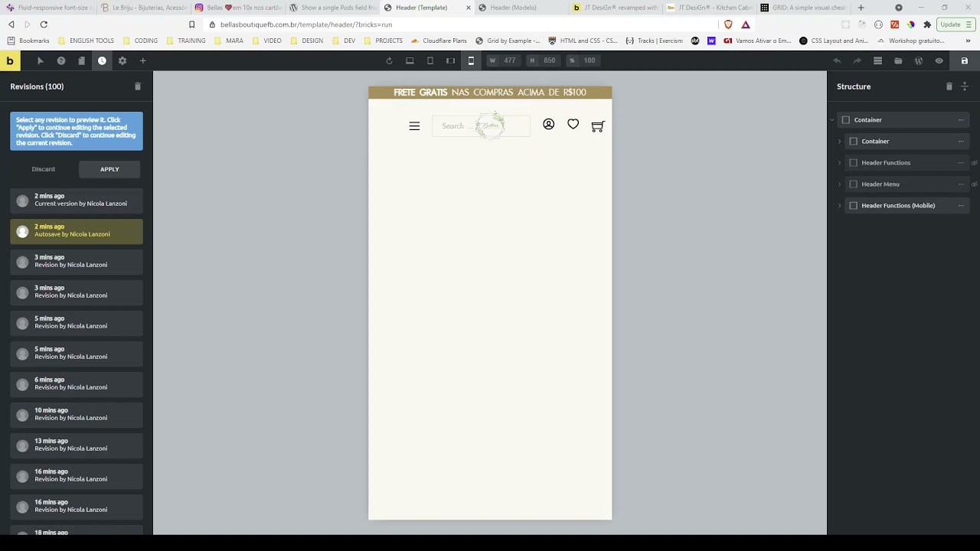Save using the floppy disk icon
The image size is (980, 551).
pos(965,60)
